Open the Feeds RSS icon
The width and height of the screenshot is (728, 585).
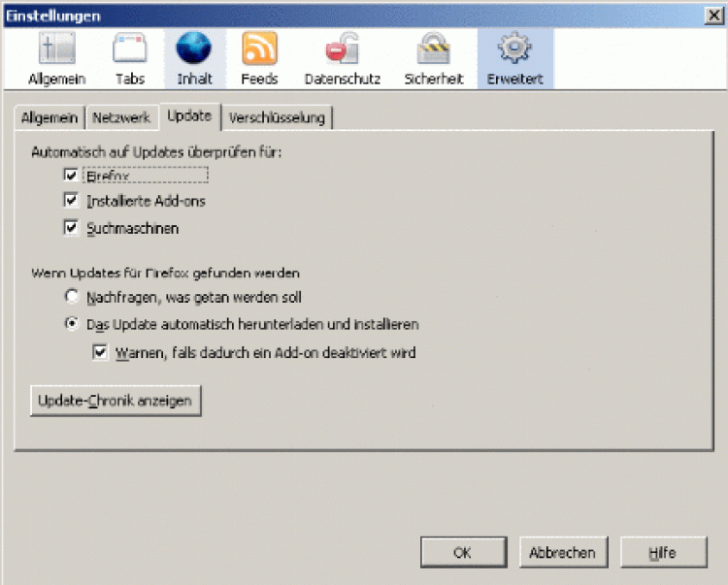(259, 49)
